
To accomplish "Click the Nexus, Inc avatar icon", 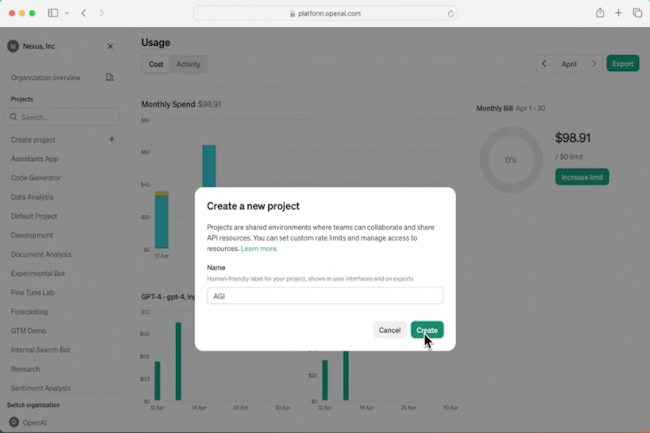I will point(13,46).
